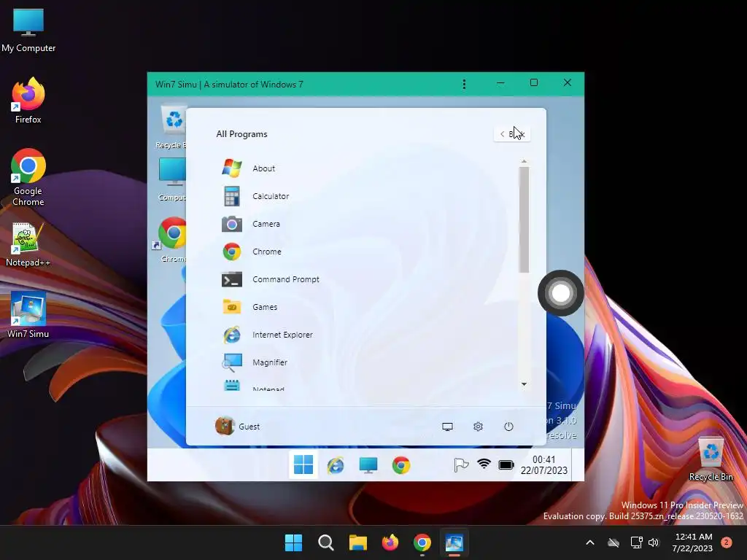The image size is (747, 560).
Task: Close the Win7 Simu window
Action: click(x=568, y=83)
